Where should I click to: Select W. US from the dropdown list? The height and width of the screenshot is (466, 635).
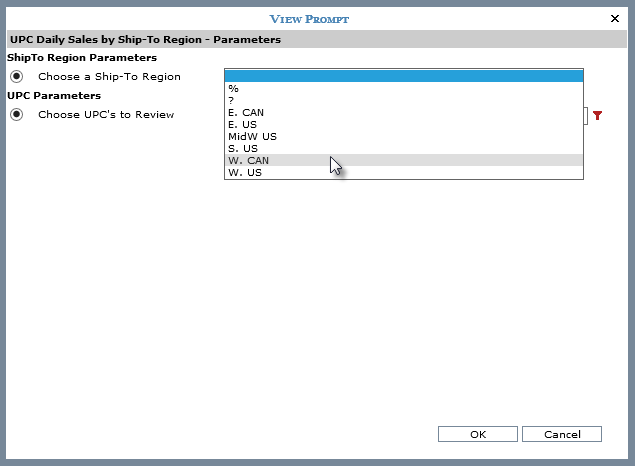pos(403,172)
